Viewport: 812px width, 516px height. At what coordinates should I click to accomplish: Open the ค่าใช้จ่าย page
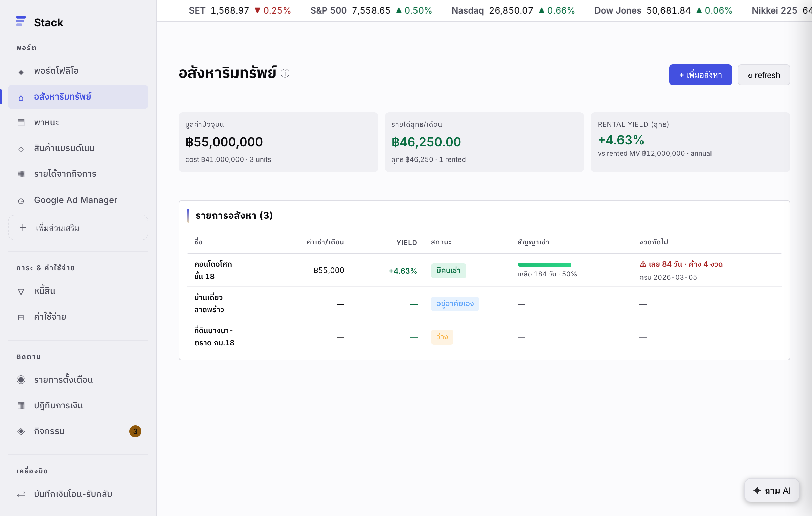(x=78, y=317)
